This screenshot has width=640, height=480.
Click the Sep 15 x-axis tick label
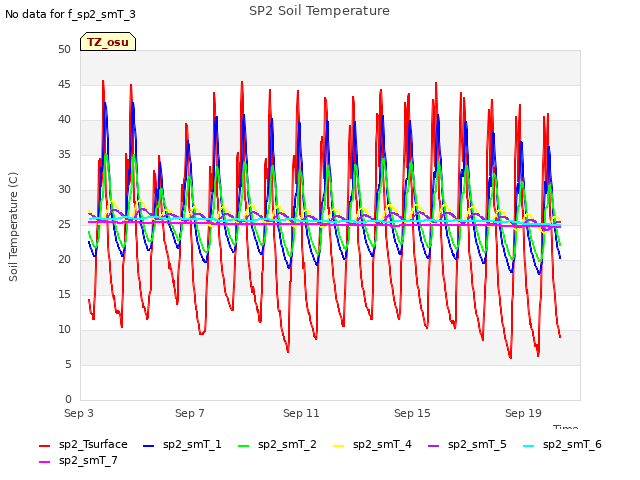pyautogui.click(x=412, y=413)
